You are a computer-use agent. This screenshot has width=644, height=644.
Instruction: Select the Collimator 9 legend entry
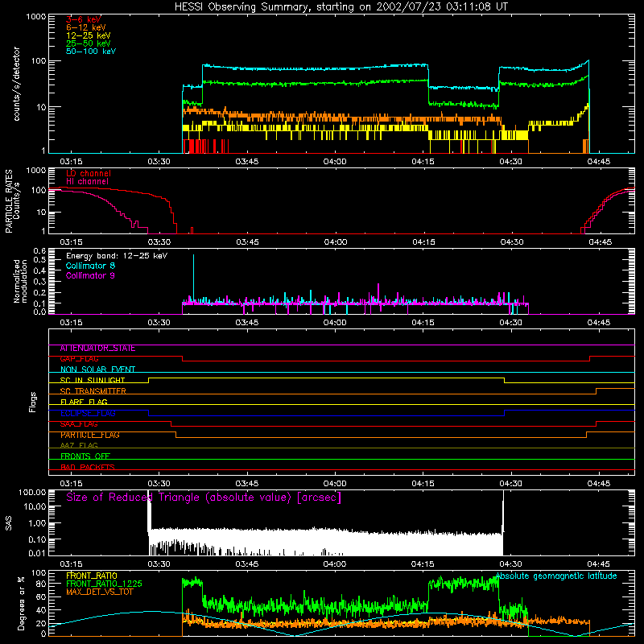(x=90, y=275)
